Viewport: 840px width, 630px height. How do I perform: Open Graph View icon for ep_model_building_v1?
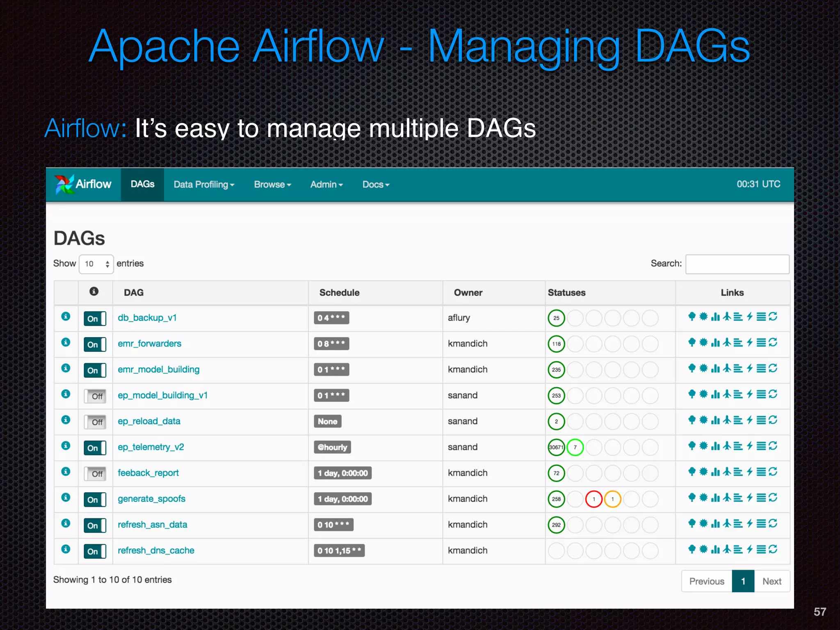coord(703,394)
